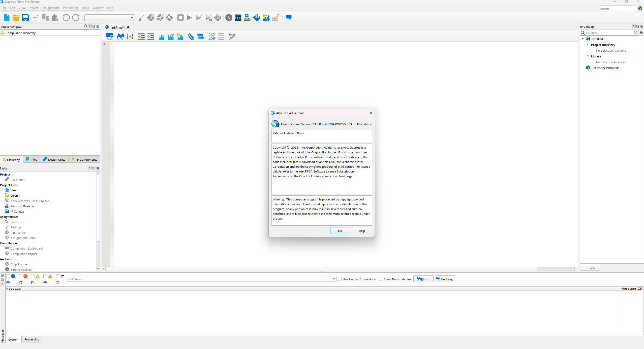Open the Programmer download-arrow icon

tap(257, 18)
